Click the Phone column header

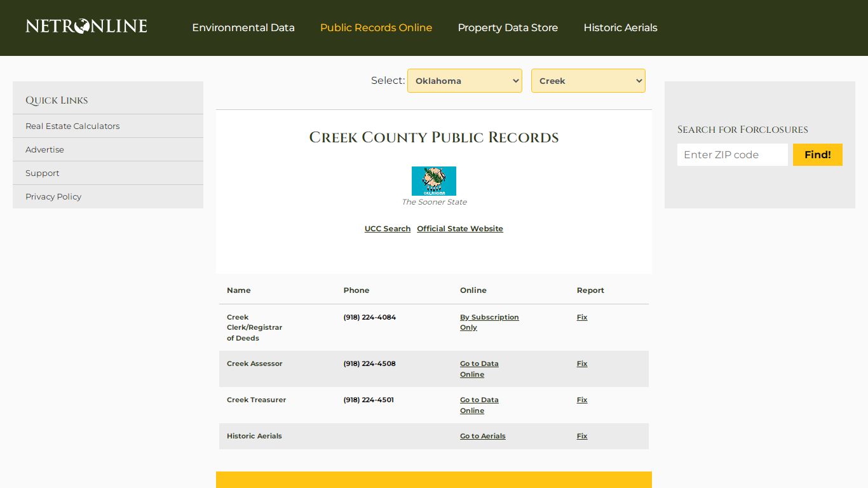pyautogui.click(x=356, y=290)
